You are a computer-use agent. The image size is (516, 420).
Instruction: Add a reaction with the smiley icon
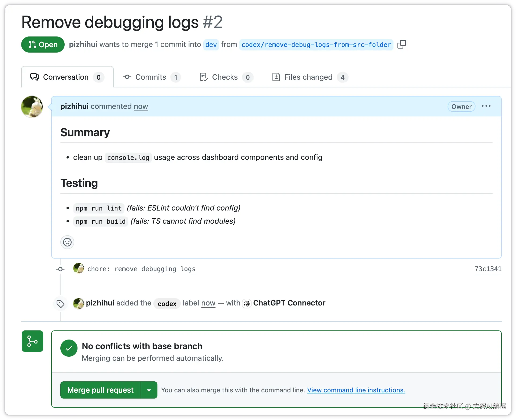coord(67,242)
